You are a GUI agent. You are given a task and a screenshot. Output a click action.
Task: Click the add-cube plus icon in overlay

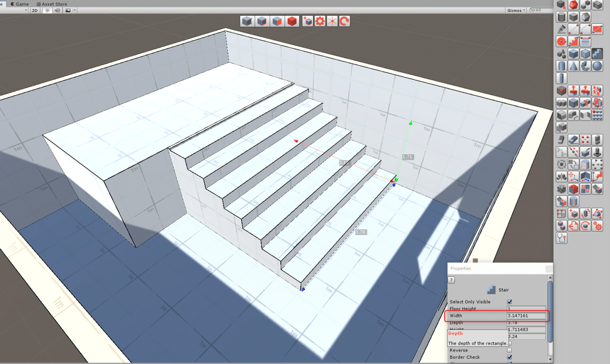(x=308, y=21)
